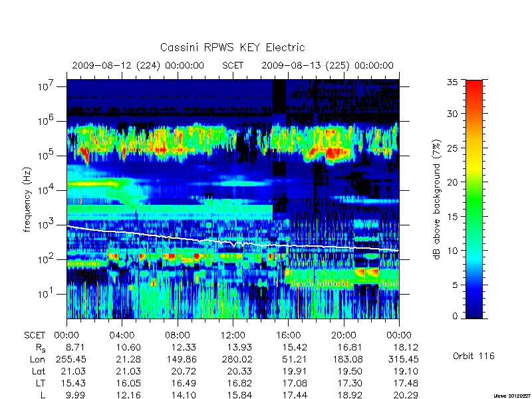
Task: Click the 10^1 frequency tick label
Action: (47, 294)
